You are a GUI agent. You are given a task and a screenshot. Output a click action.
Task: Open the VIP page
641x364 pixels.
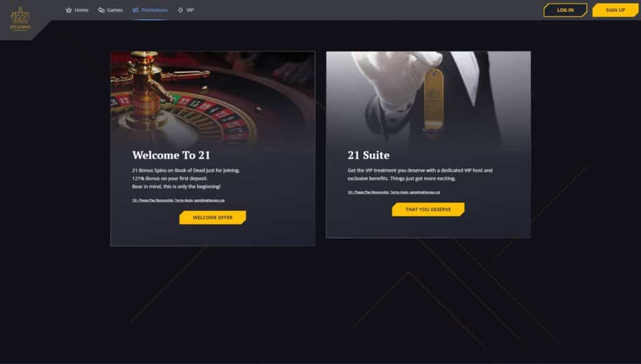click(190, 10)
